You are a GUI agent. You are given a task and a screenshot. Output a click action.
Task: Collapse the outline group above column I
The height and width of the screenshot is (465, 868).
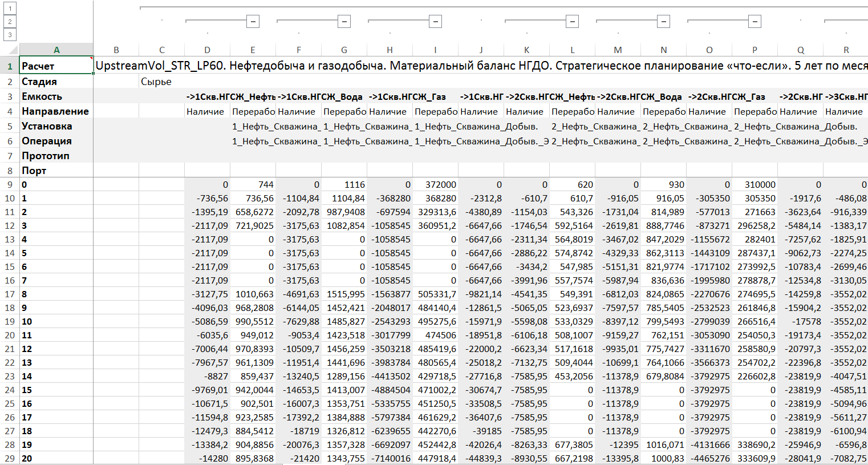(x=435, y=22)
